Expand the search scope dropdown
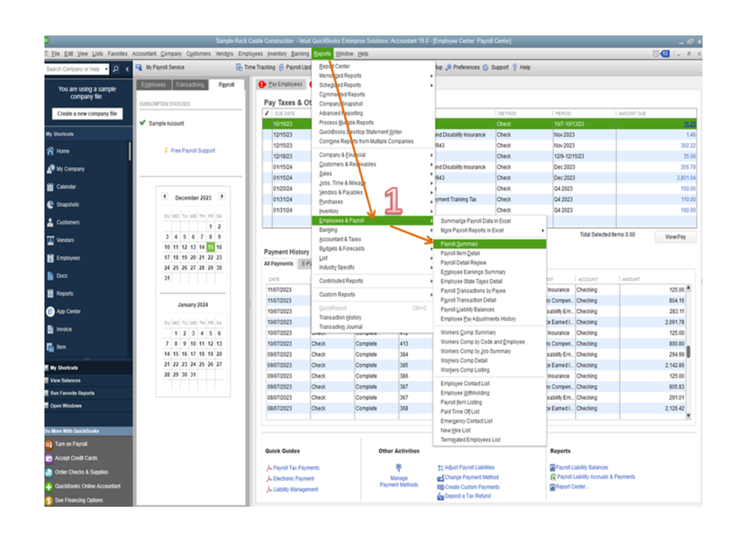Screen dimensions: 747x560 pyautogui.click(x=105, y=69)
